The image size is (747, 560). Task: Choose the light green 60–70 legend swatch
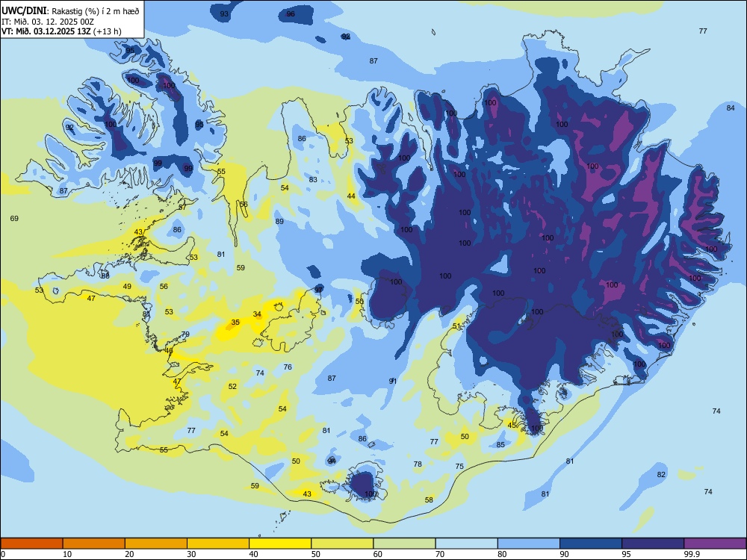point(404,544)
